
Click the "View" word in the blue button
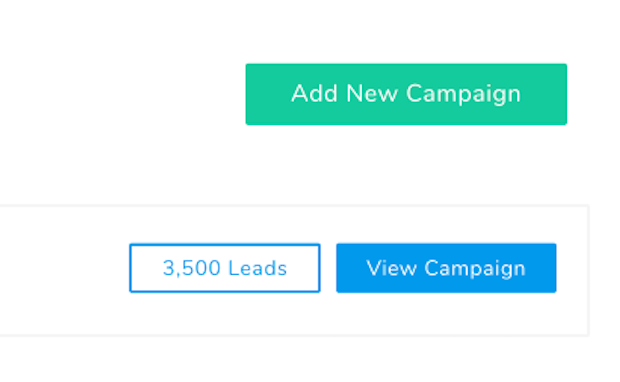[x=391, y=268]
